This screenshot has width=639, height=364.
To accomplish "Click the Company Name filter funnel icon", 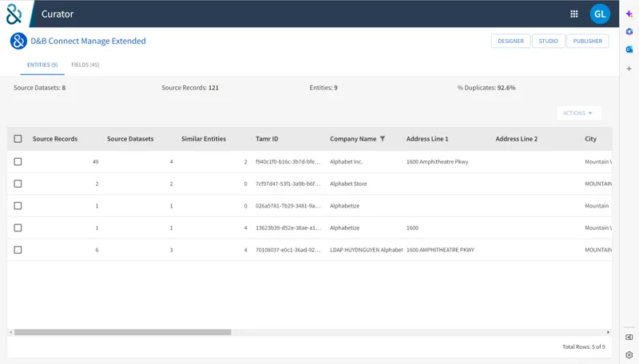I will click(x=383, y=139).
